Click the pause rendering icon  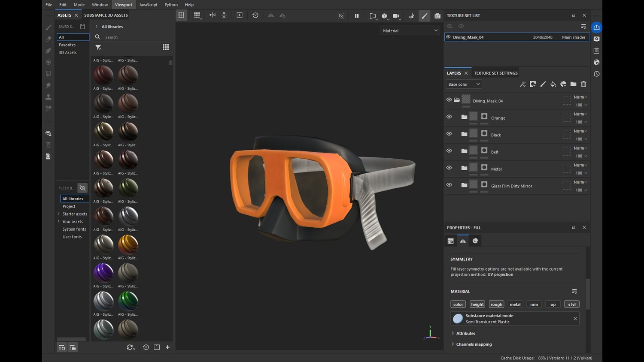pyautogui.click(x=356, y=16)
